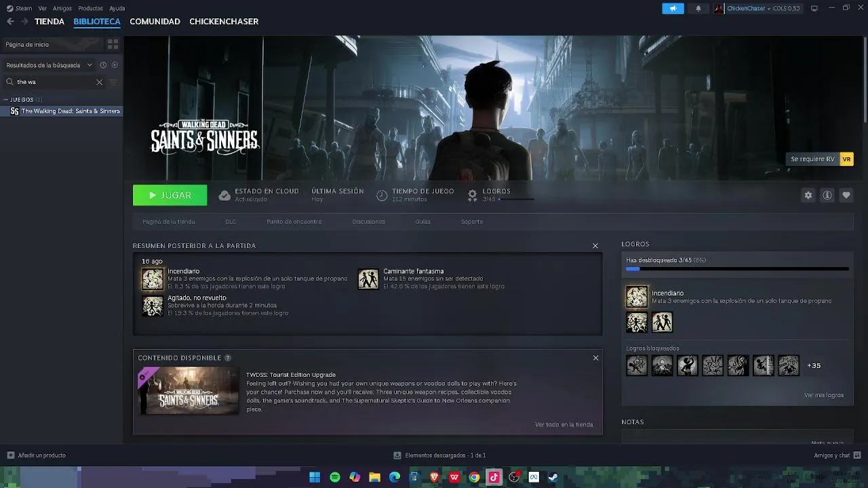Click the first locked achievement icon

coord(637,365)
